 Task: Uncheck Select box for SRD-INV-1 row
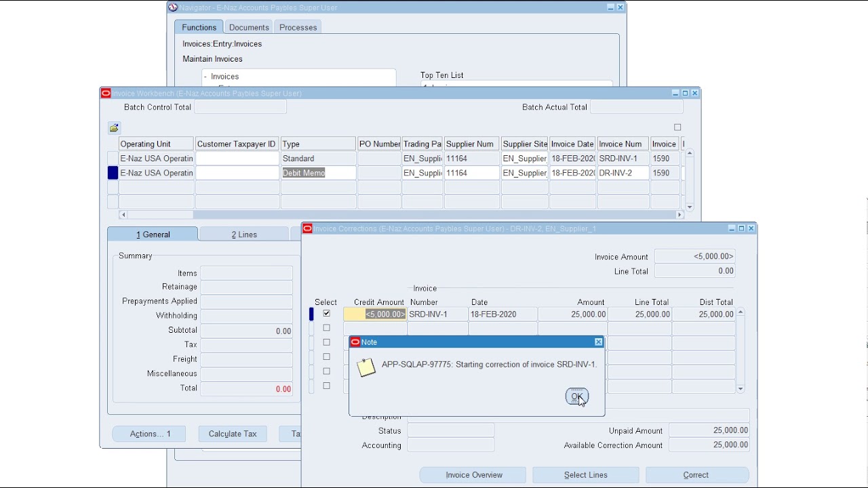327,314
